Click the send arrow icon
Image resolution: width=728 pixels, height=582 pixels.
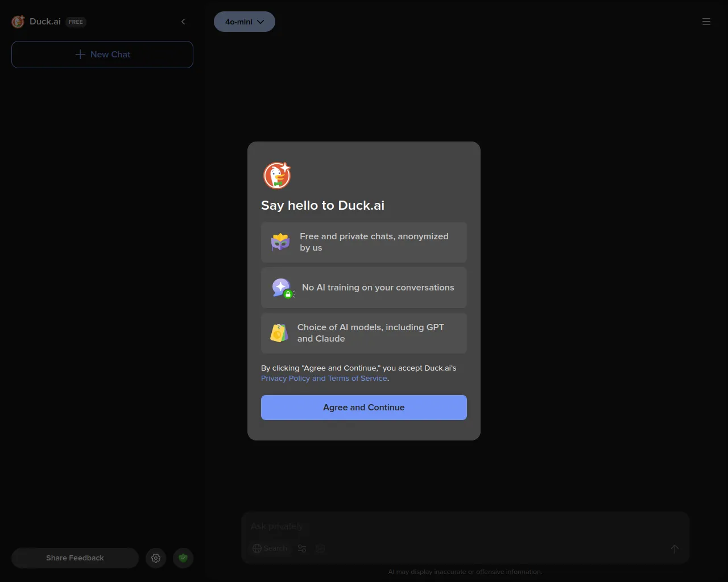tap(675, 548)
